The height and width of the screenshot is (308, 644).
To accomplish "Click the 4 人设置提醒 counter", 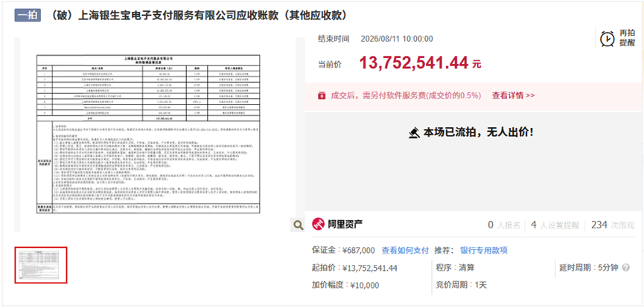I will tap(555, 225).
